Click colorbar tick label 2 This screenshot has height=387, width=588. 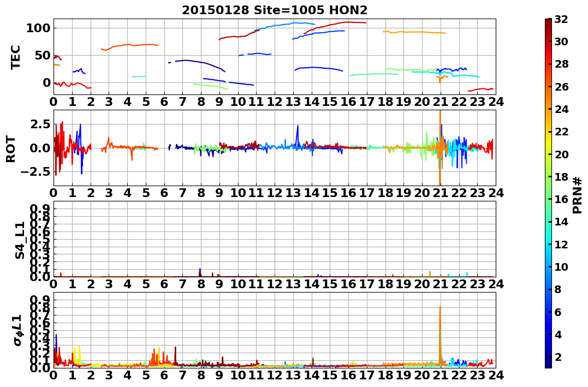(x=558, y=356)
